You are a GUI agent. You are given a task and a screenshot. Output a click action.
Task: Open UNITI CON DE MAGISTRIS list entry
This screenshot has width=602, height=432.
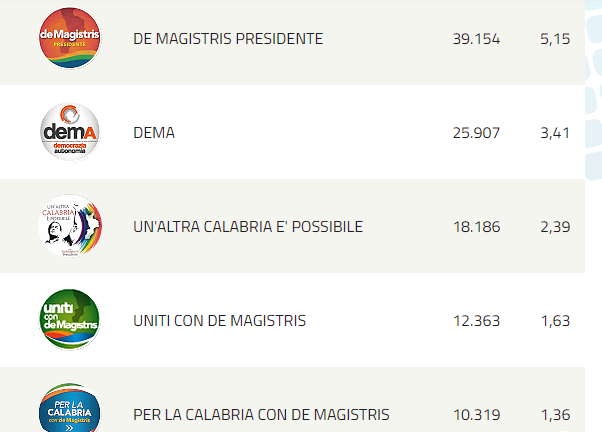pos(220,321)
